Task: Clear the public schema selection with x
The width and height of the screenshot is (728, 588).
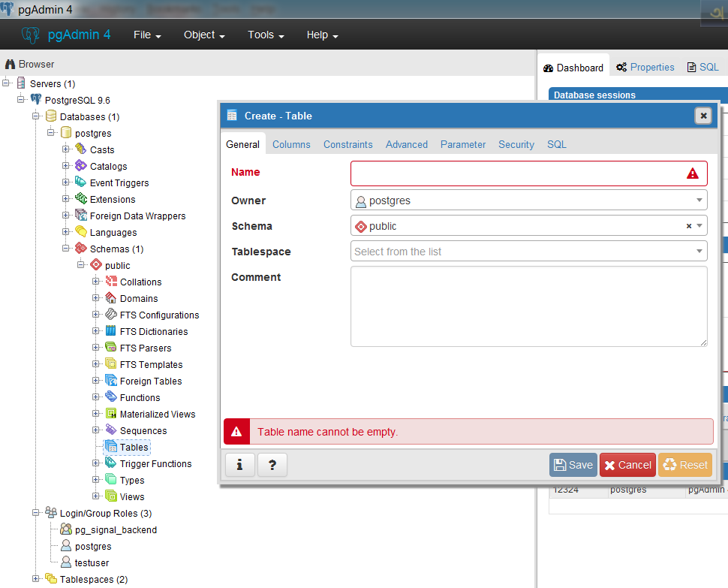Action: [689, 226]
